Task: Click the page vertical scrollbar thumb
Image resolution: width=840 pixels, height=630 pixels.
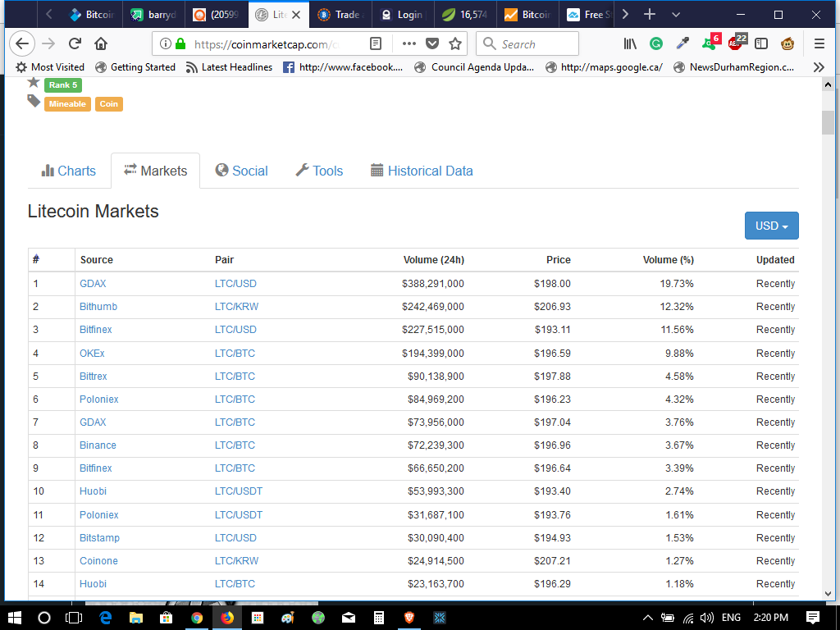Action: [x=828, y=123]
